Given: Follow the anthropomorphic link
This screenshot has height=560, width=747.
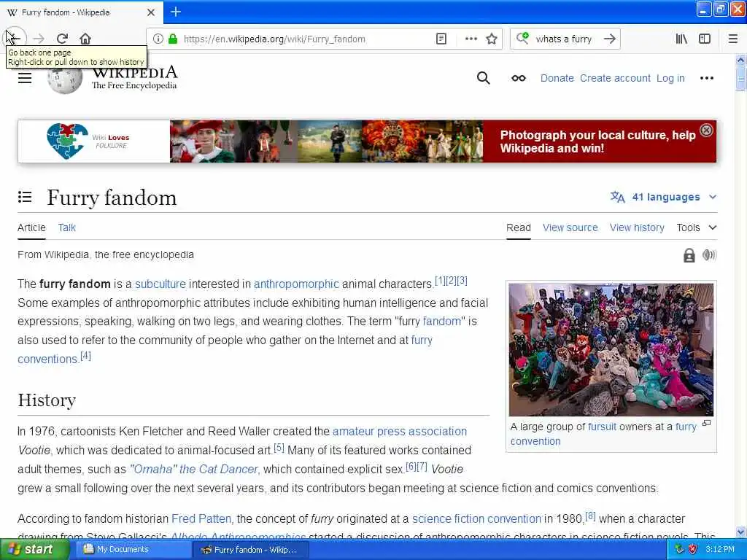Looking at the screenshot, I should tap(296, 284).
